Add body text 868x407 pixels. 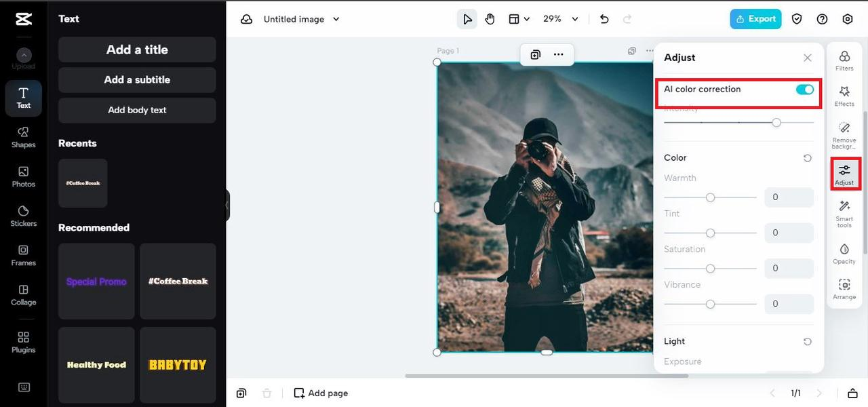click(x=137, y=110)
